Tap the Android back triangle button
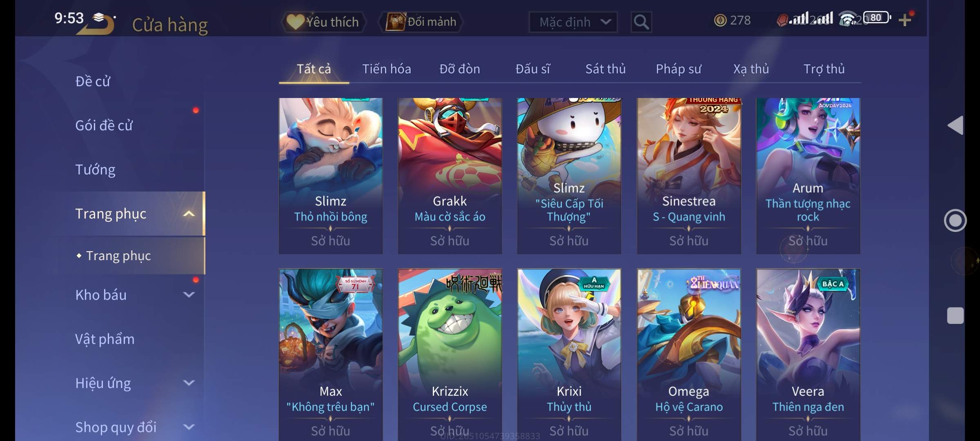The height and width of the screenshot is (441, 980). coord(955,125)
